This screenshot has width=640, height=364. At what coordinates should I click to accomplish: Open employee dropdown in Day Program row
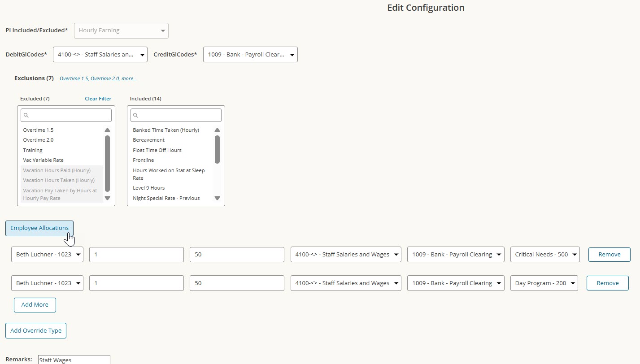coord(47,283)
